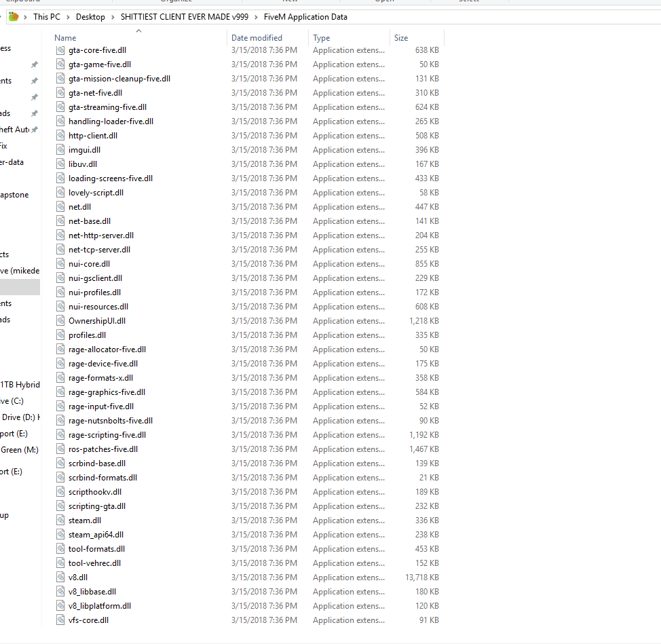Click the imgui.dll file icon
The width and height of the screenshot is (661, 644).
pos(60,149)
